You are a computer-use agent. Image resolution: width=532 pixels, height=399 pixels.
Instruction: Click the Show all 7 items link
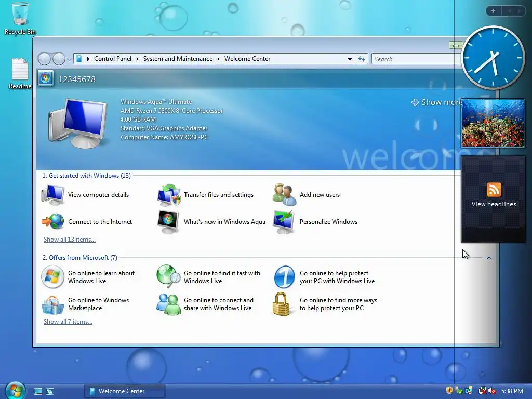[x=68, y=322]
